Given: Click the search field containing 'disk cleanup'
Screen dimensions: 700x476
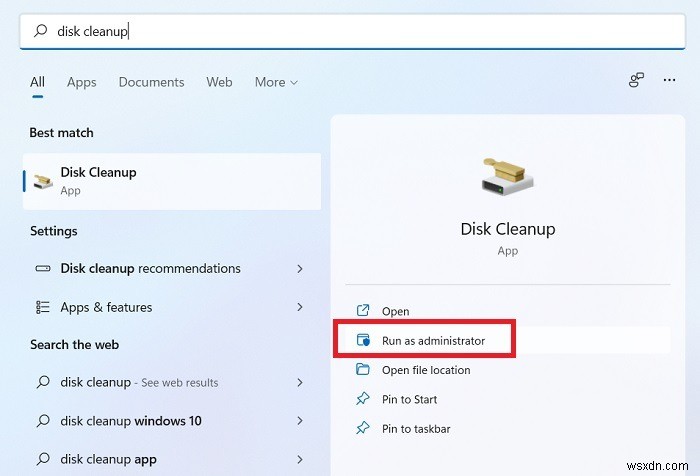Looking at the screenshot, I should click(352, 31).
